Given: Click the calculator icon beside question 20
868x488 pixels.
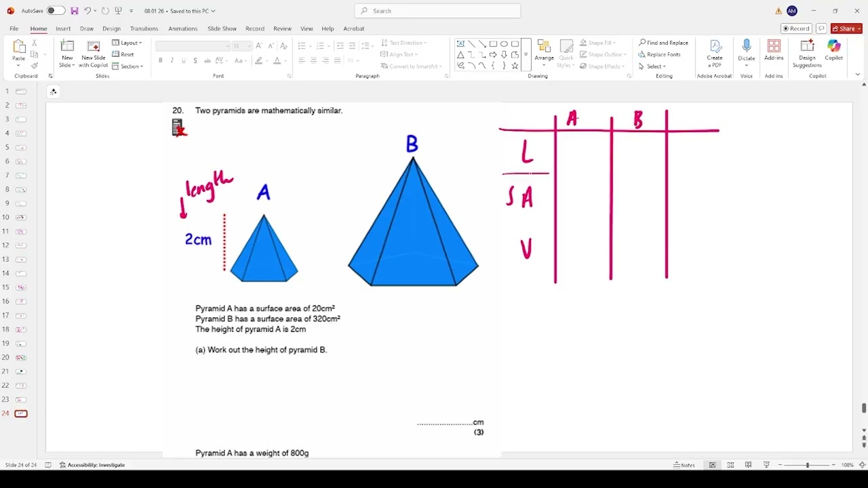Looking at the screenshot, I should tap(178, 127).
